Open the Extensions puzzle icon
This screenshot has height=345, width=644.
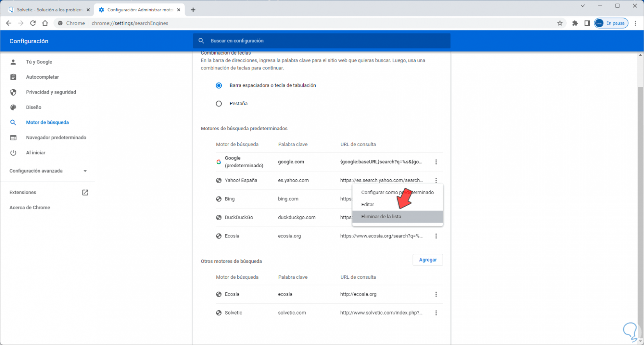pos(575,23)
